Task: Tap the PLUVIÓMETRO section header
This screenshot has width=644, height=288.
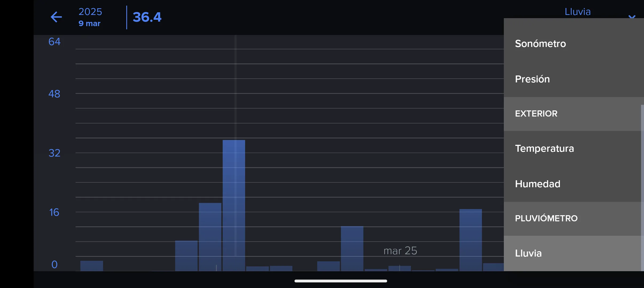Action: 546,218
